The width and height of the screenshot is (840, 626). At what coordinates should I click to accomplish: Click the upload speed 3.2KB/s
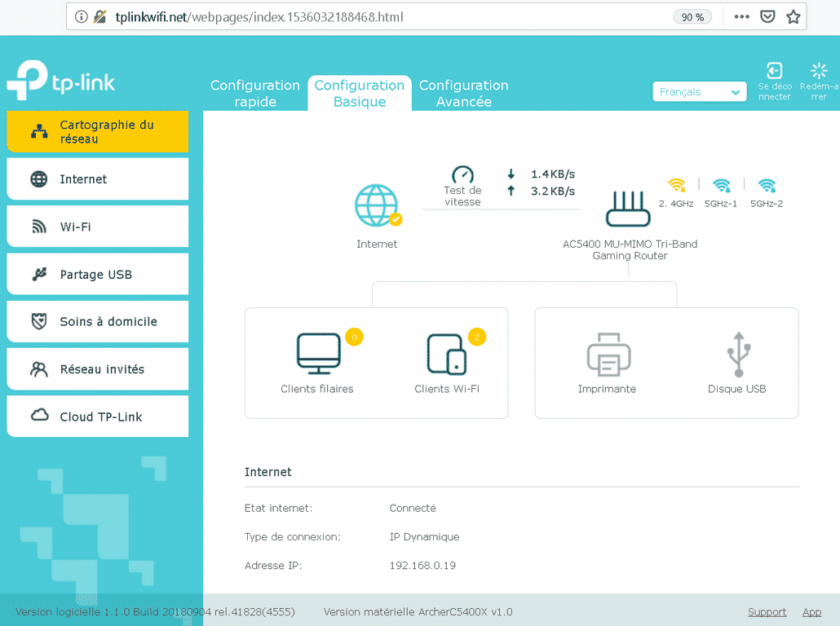[553, 192]
